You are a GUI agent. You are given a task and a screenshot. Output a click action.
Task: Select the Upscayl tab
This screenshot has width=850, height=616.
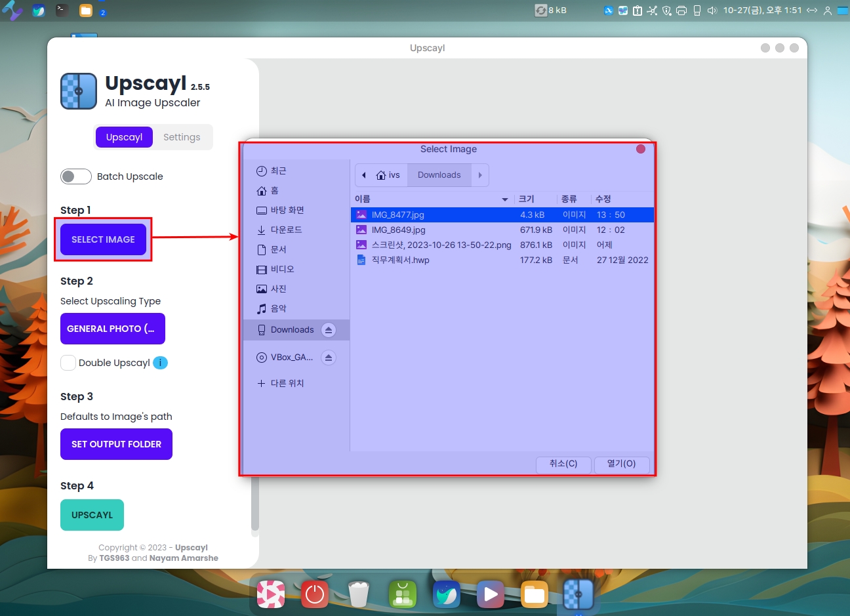124,137
